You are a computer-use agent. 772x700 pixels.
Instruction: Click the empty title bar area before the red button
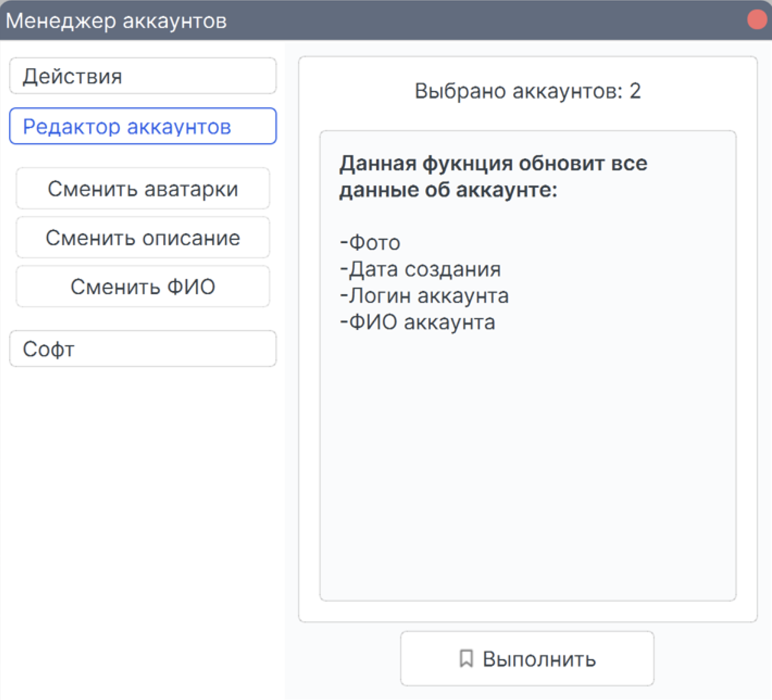(x=490, y=20)
